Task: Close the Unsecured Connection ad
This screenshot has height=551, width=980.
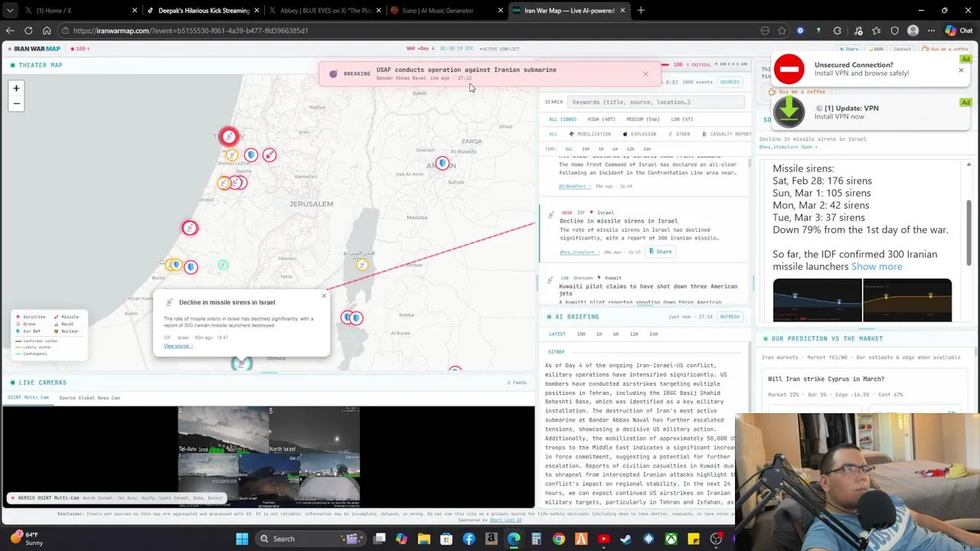Action: (x=961, y=70)
